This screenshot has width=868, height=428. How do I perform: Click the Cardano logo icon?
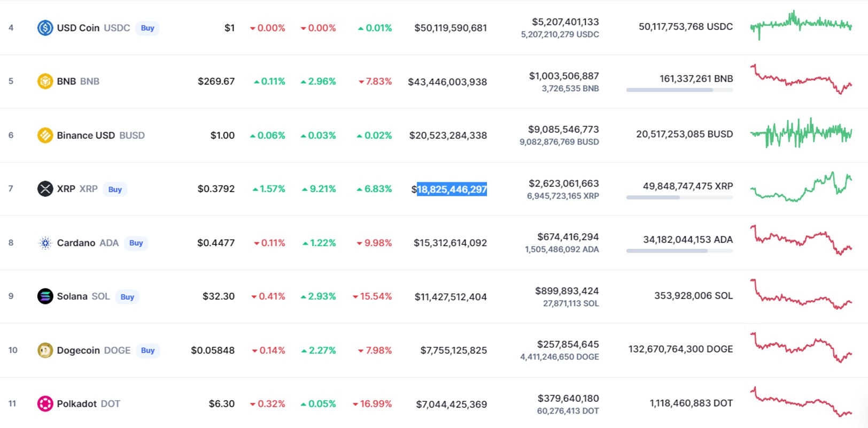coord(45,243)
